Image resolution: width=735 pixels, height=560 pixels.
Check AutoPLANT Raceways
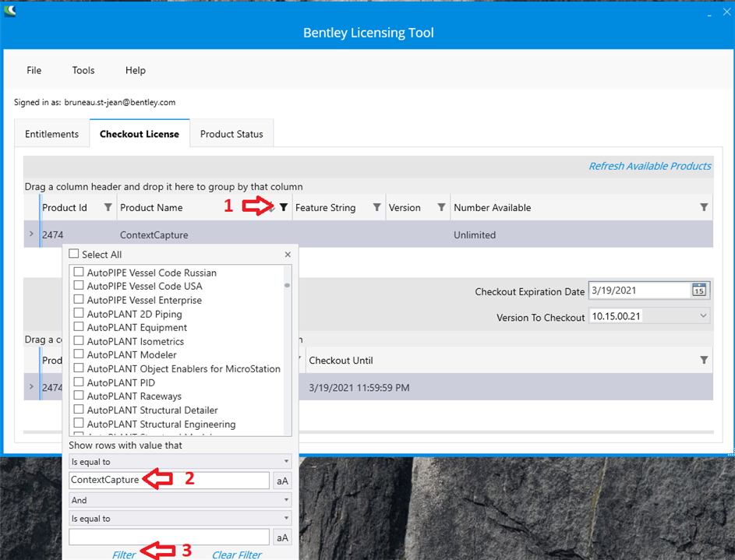coord(79,395)
